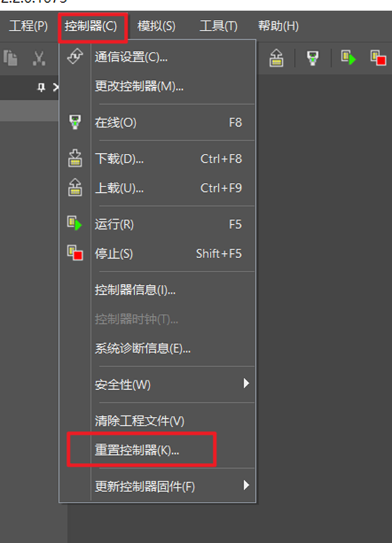Open the 控制器(C) menu in the menu bar

point(91,26)
